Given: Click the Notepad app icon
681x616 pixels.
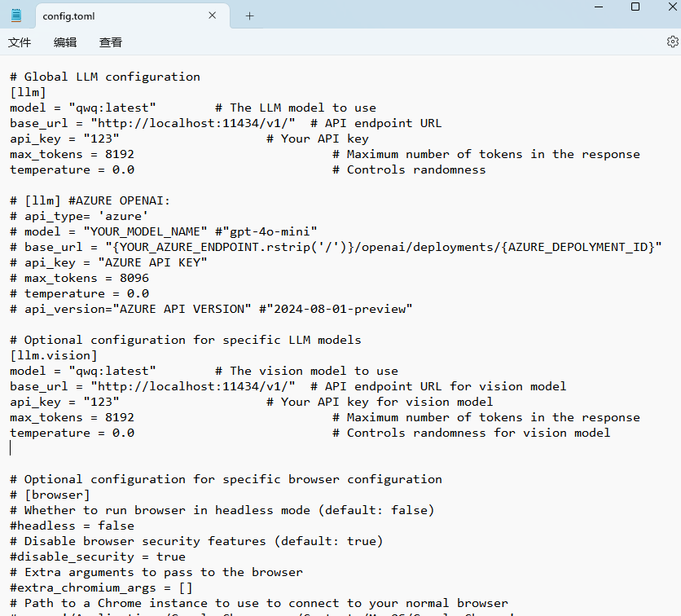Looking at the screenshot, I should (x=16, y=15).
